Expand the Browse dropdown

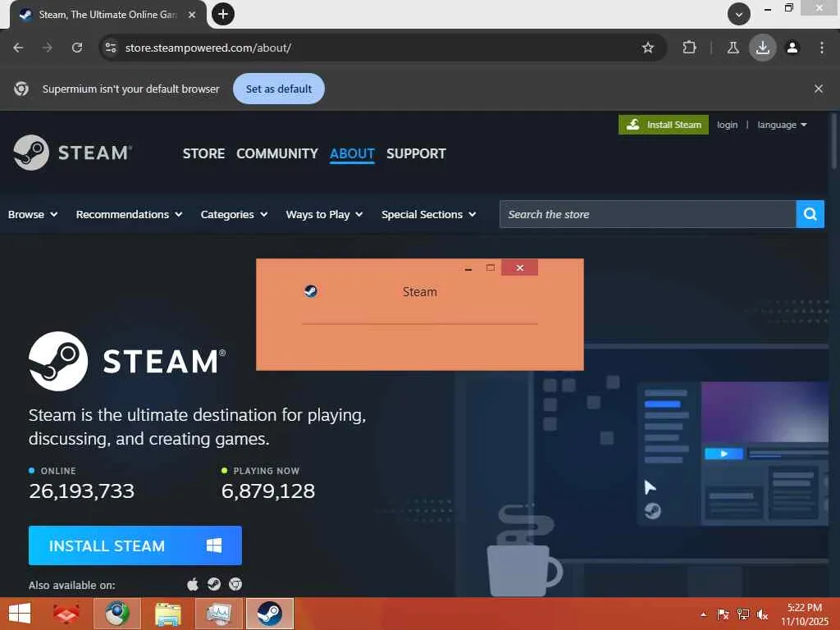click(33, 214)
